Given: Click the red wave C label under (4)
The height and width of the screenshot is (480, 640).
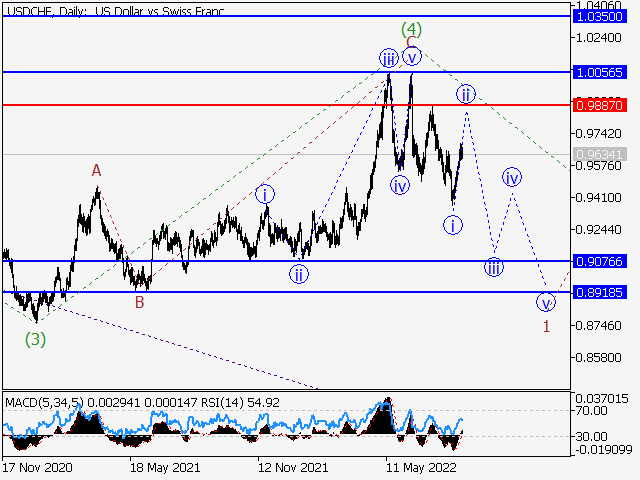Looking at the screenshot, I should coord(411,42).
